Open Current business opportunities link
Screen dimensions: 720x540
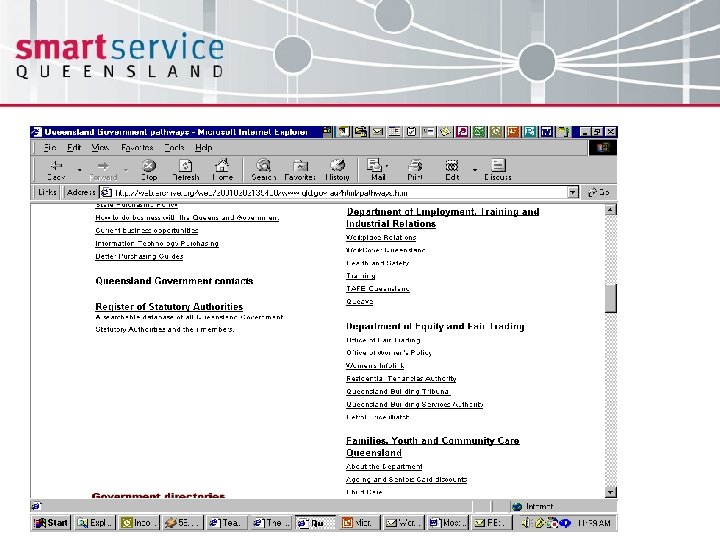[x=146, y=231]
